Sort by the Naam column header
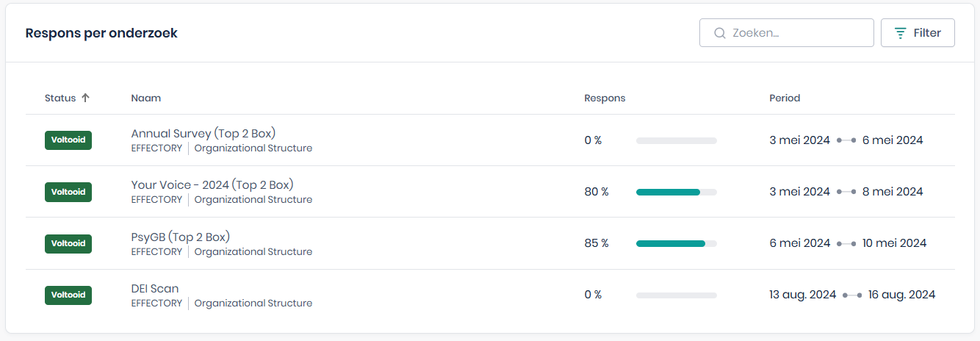The width and height of the screenshot is (980, 341). tap(146, 98)
